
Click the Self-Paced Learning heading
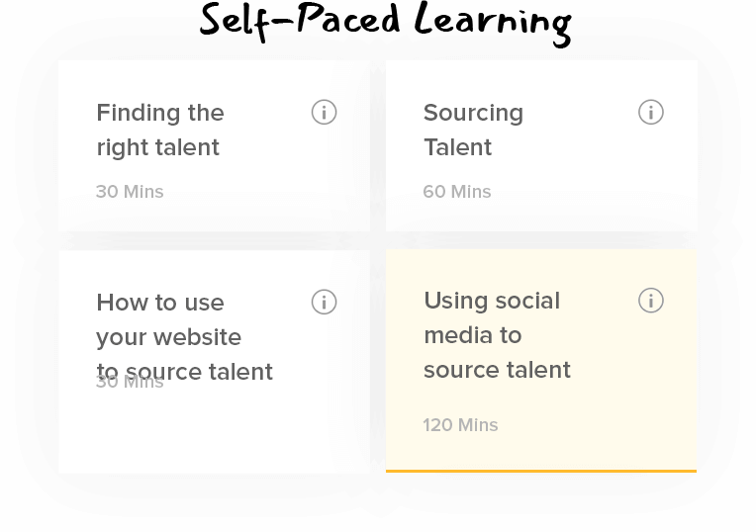pos(386,23)
